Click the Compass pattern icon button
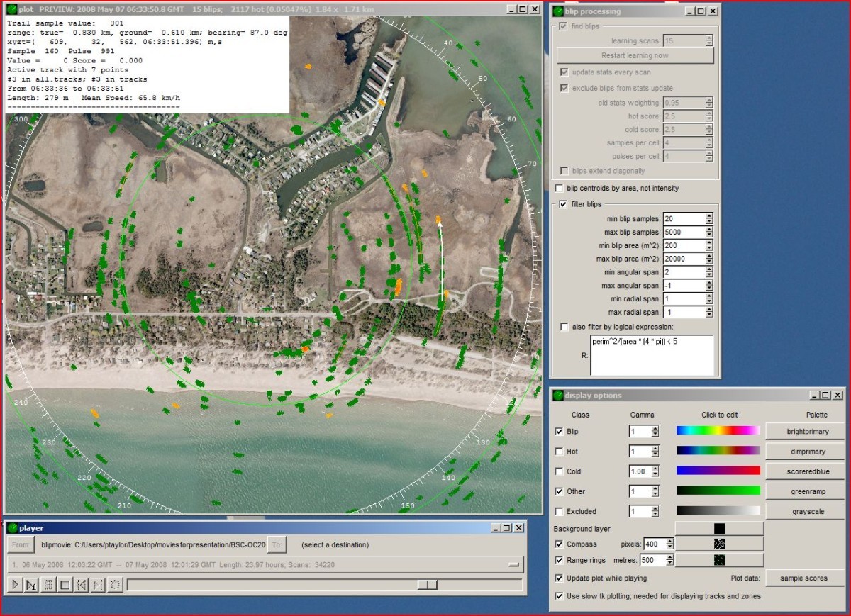Screen dimensions: 851x616 click(x=718, y=544)
